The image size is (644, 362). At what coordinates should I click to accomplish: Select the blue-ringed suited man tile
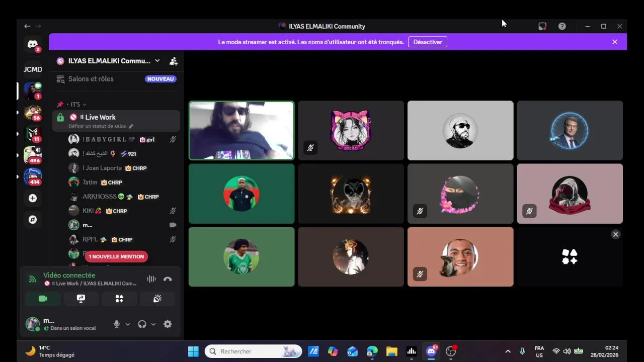(570, 131)
